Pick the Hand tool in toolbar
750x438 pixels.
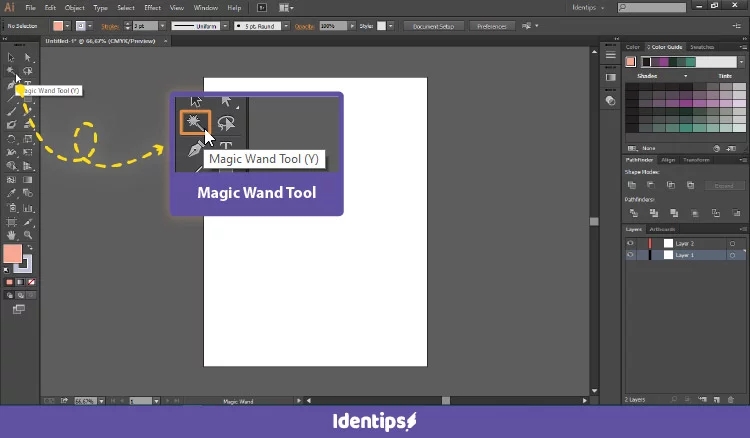pos(11,234)
